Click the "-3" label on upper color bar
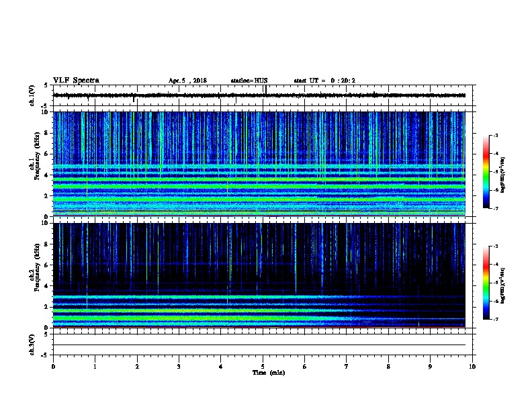This screenshot has height=411, width=532. point(495,136)
